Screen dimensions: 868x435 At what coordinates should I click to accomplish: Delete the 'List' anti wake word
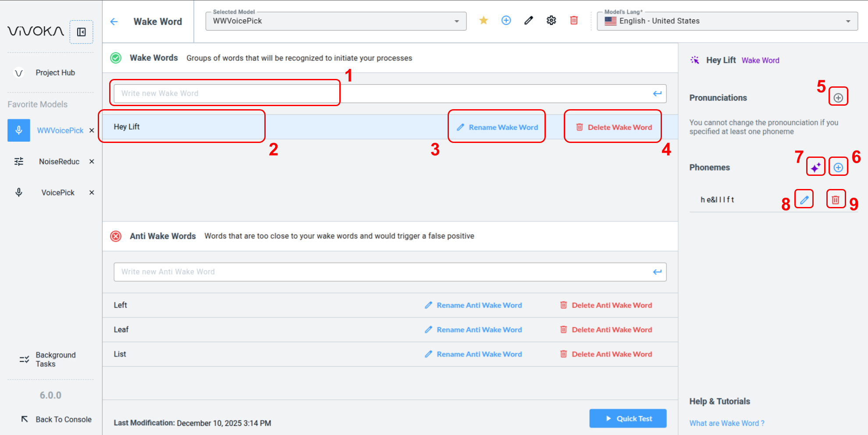coord(606,354)
